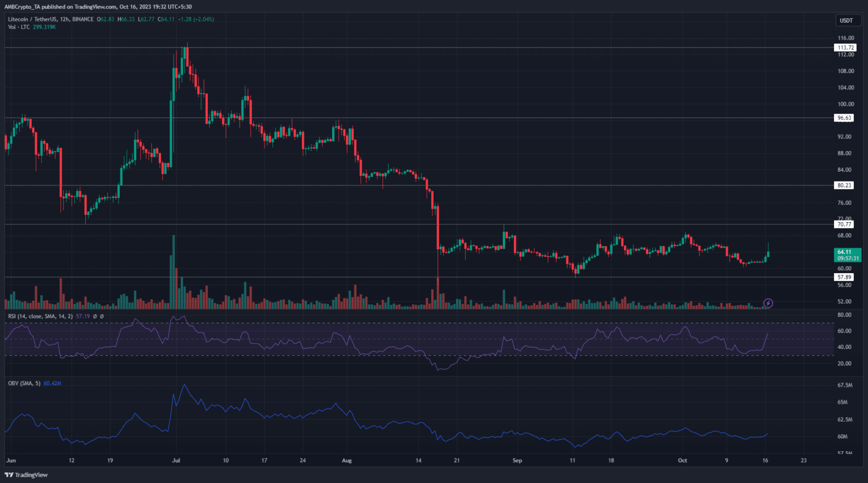Click the Vol · LTC volume legend
The width and height of the screenshot is (868, 483).
pos(19,27)
